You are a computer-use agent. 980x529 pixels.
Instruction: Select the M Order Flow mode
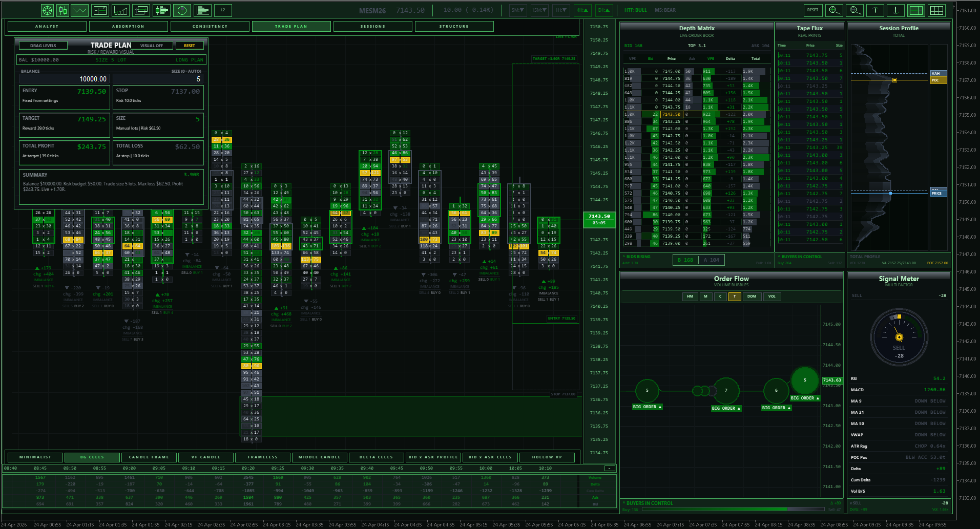tap(705, 297)
